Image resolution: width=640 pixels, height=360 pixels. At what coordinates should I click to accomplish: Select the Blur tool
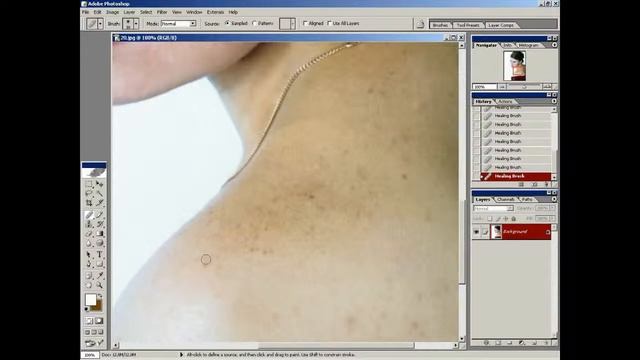click(x=89, y=243)
